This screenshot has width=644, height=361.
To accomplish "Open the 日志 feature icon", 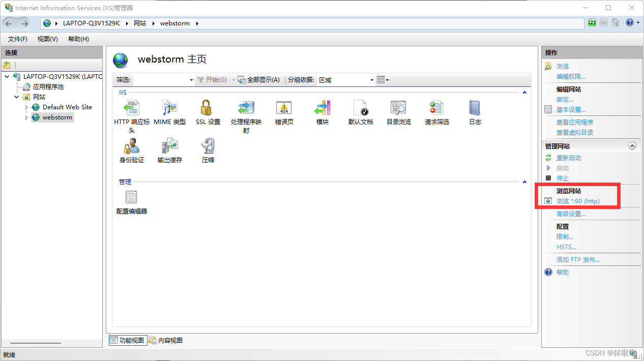I will point(475,108).
